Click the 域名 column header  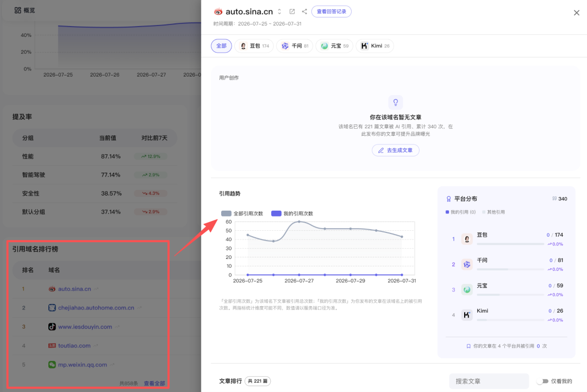pyautogui.click(x=54, y=270)
